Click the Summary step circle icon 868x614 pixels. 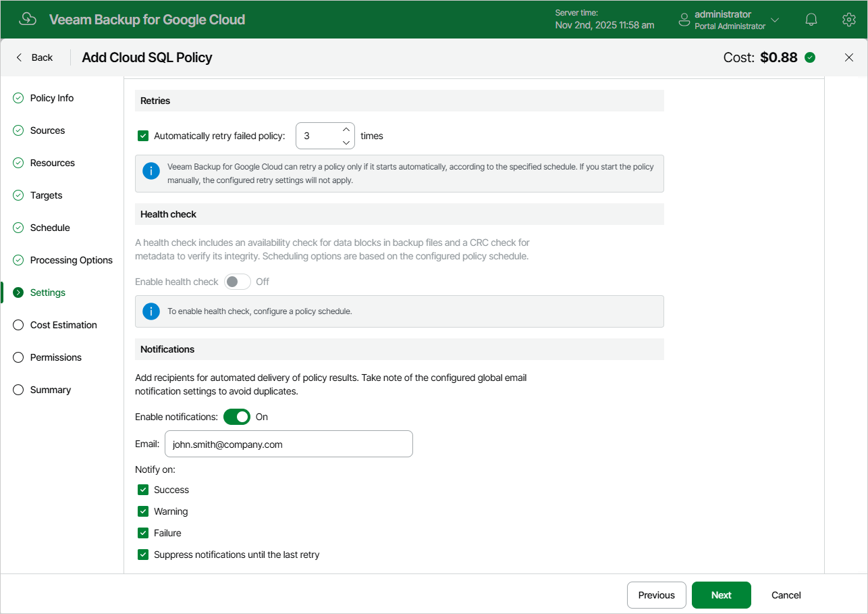point(18,390)
